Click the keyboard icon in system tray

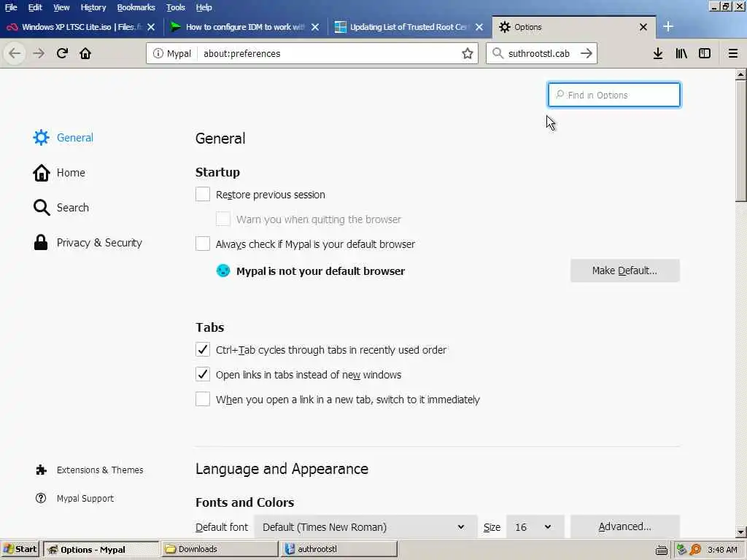point(661,550)
